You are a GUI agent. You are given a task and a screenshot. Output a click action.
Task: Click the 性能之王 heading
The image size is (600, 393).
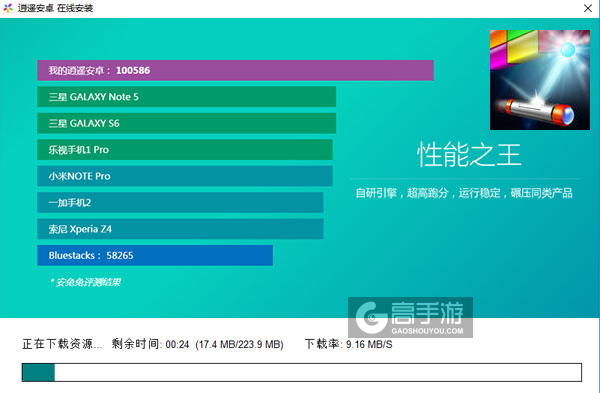(x=469, y=155)
